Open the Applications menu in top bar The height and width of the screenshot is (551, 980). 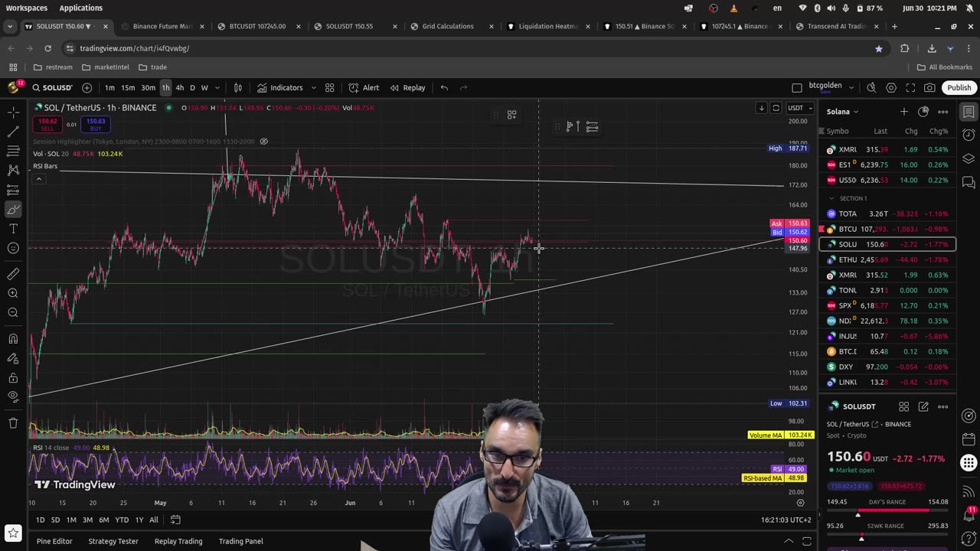[81, 8]
